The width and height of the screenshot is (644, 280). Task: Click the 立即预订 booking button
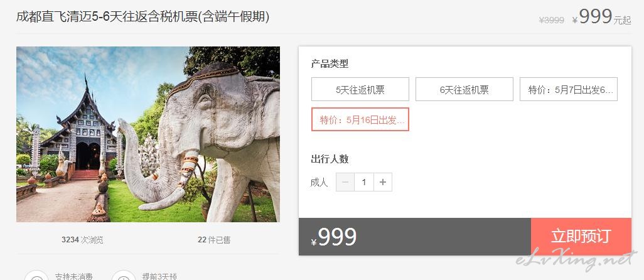581,237
